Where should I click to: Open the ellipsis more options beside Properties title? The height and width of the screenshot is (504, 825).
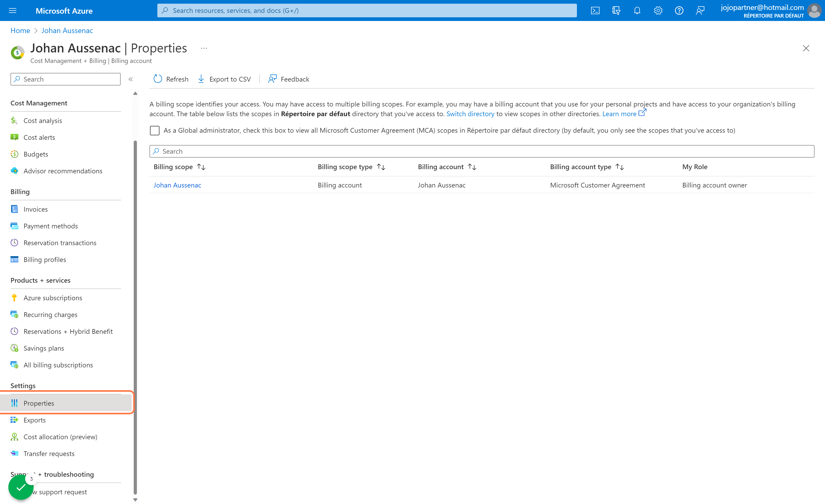[x=204, y=48]
